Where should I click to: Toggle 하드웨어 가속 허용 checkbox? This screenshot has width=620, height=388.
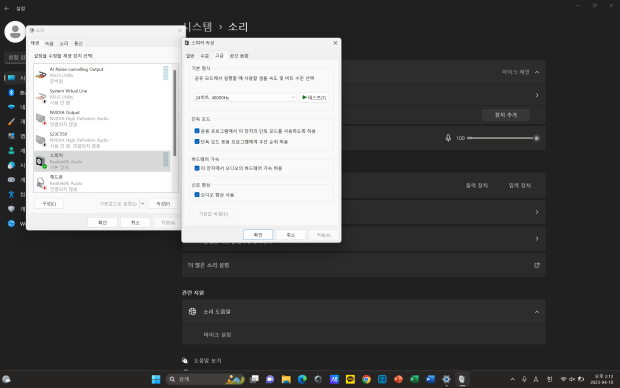(x=197, y=168)
